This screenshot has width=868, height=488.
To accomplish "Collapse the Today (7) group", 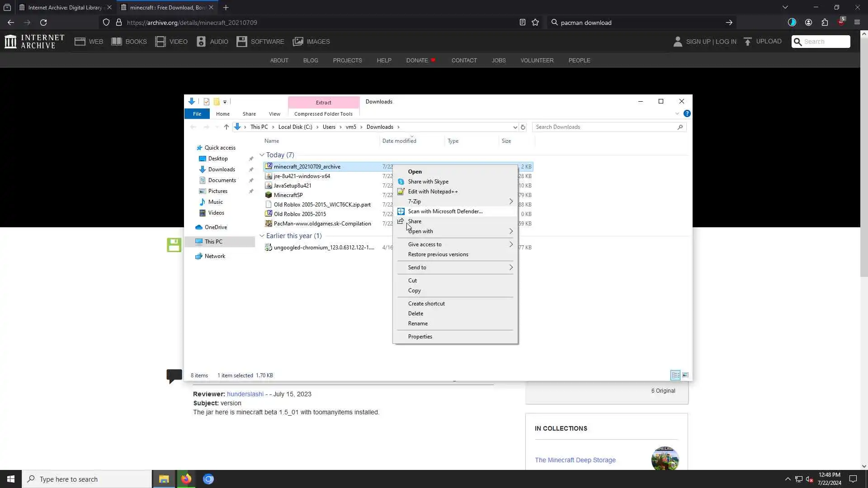I will [x=262, y=155].
